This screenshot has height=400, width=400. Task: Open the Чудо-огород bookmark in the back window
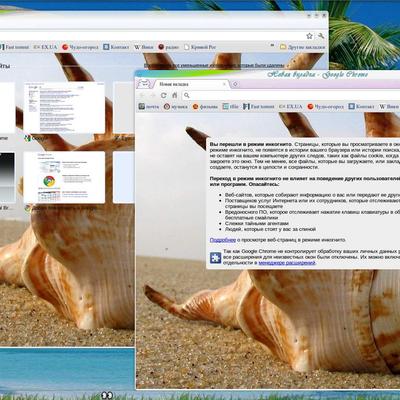(80, 47)
